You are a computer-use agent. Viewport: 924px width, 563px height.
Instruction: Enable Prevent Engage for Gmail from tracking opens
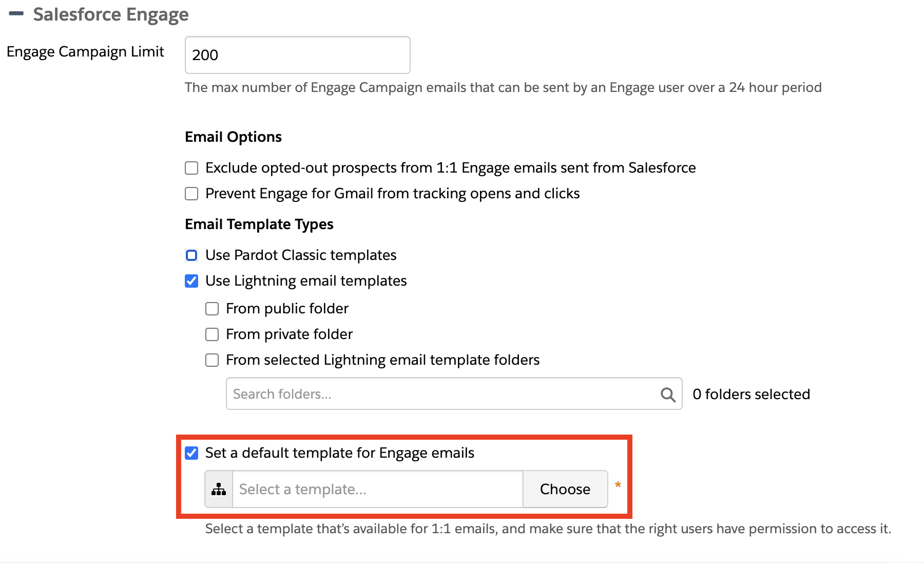pos(191,194)
